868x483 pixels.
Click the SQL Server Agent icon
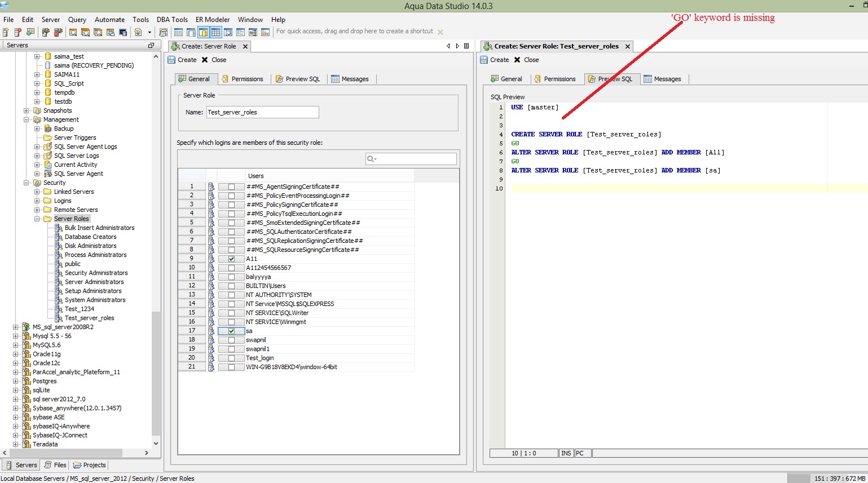(x=48, y=174)
